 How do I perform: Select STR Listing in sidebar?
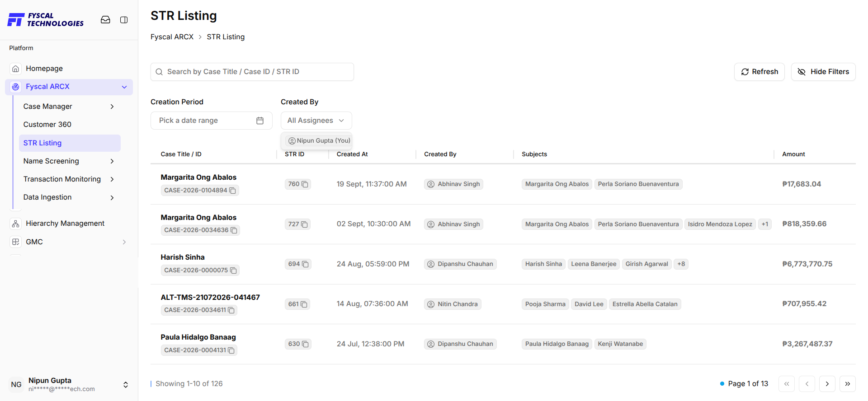(x=70, y=143)
